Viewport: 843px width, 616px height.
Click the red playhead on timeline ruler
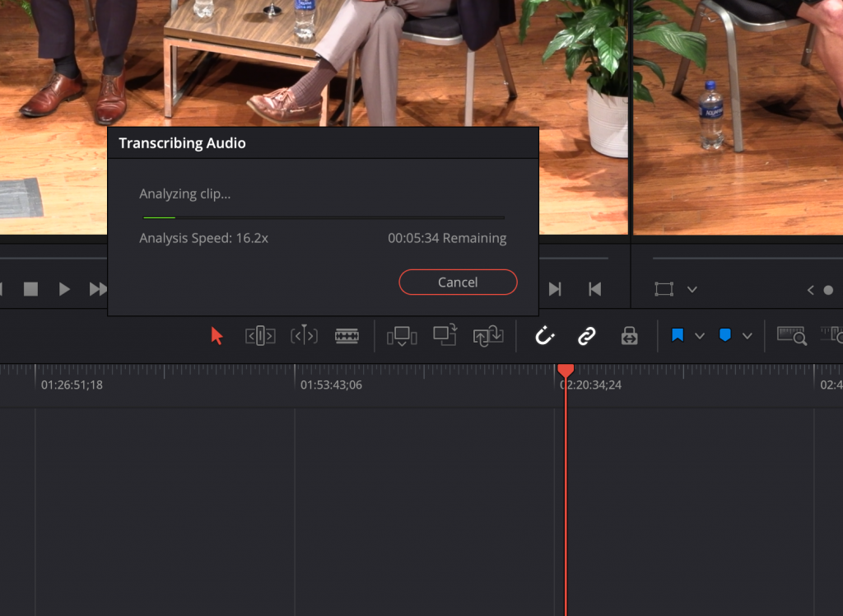[566, 371]
